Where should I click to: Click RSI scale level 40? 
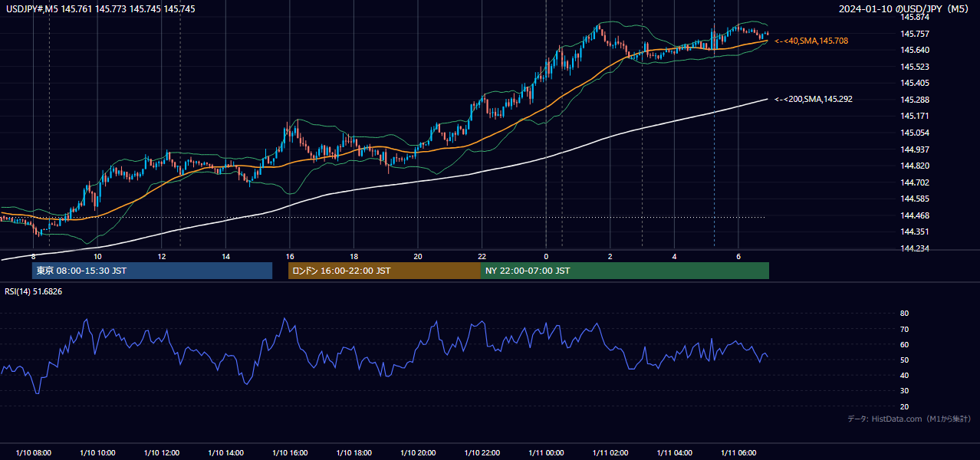point(905,375)
